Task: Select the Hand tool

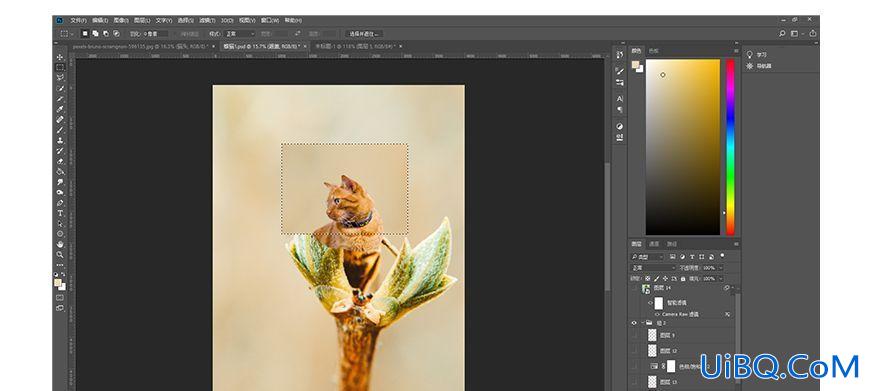Action: pos(60,245)
